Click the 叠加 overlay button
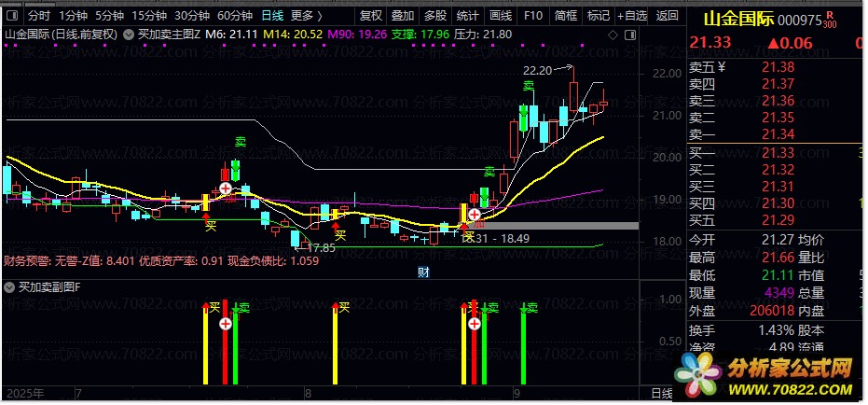The image size is (868, 405). [403, 16]
